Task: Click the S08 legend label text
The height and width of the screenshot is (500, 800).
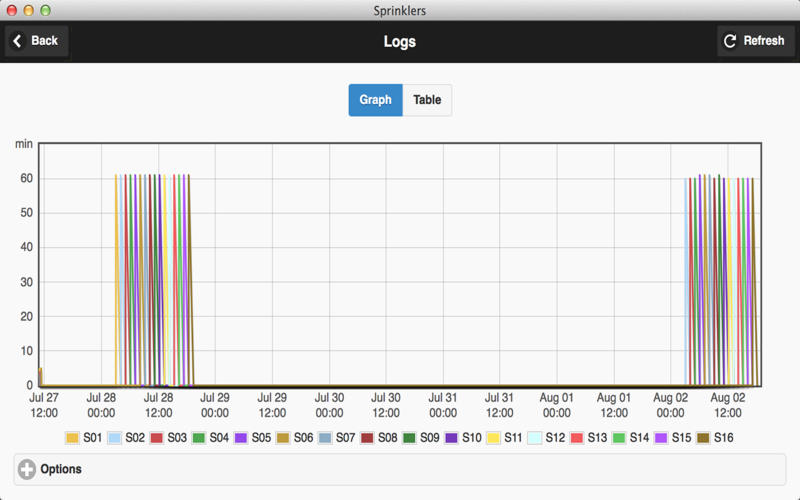Action: click(x=387, y=438)
